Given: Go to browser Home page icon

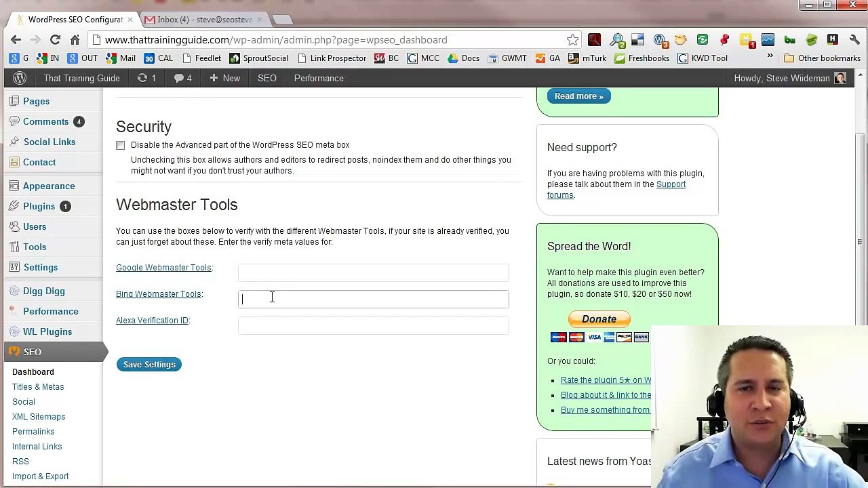Looking at the screenshot, I should coord(75,40).
